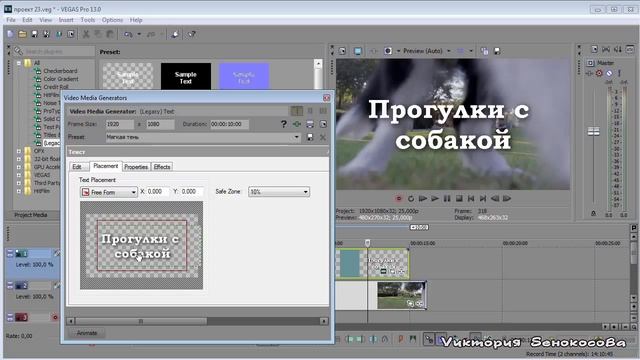Click the Master FX icon in mixer
This screenshot has width=640, height=360.
[x=589, y=73]
